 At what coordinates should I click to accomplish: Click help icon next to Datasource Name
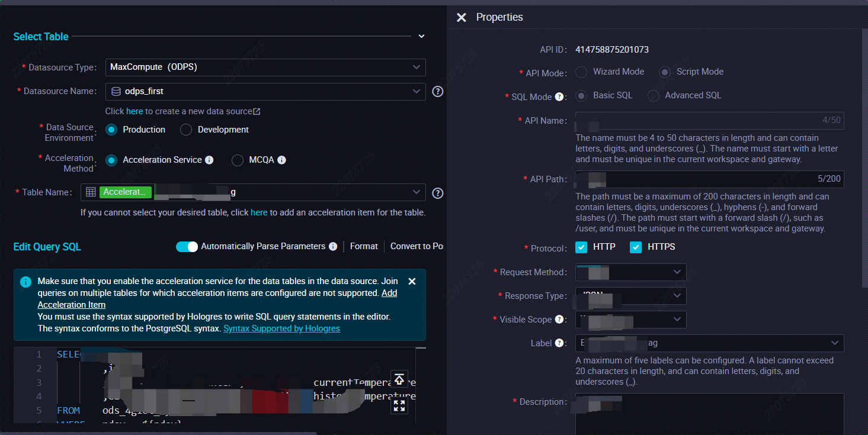coord(438,91)
